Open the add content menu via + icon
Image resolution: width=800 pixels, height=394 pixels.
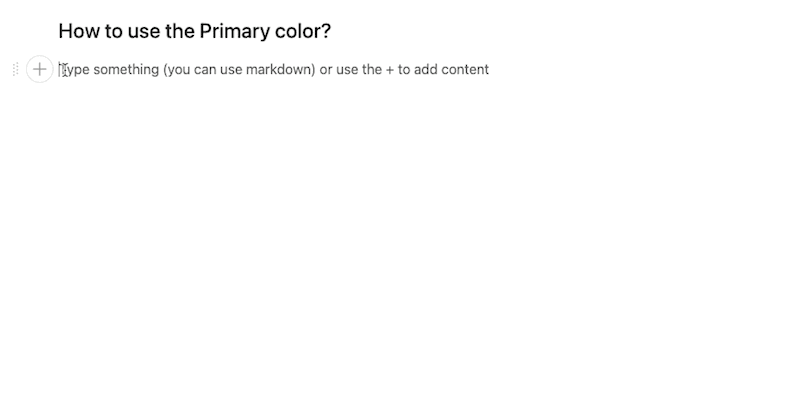[x=39, y=69]
